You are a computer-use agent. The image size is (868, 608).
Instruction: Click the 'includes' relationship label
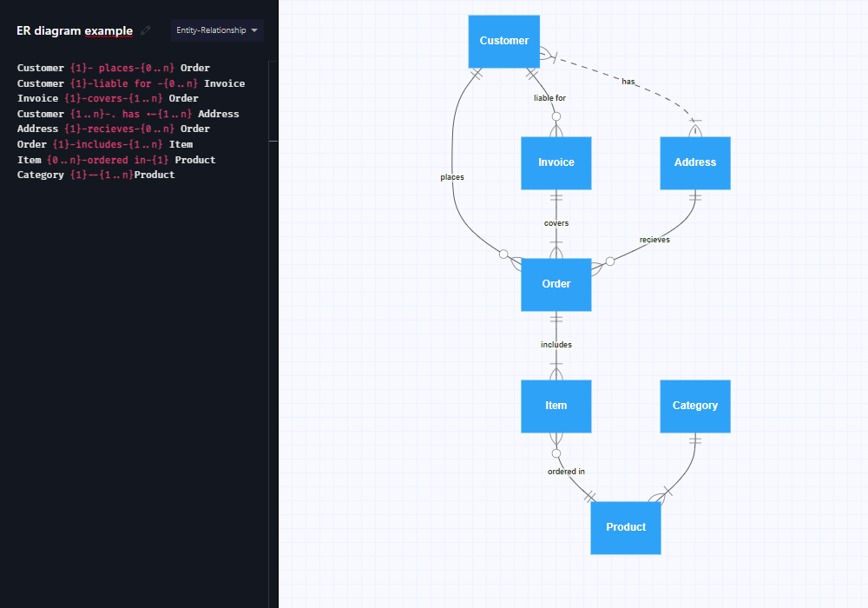click(556, 345)
